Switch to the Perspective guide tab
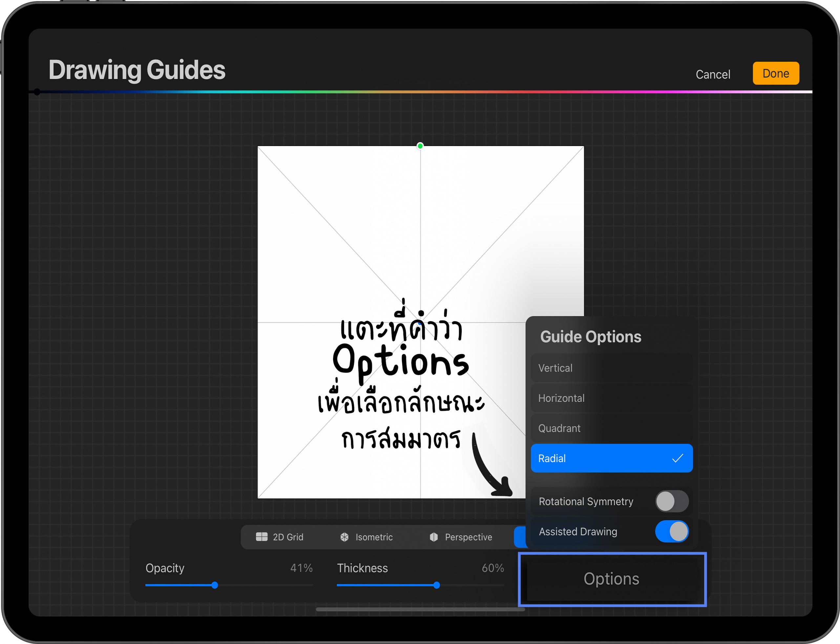 (461, 537)
